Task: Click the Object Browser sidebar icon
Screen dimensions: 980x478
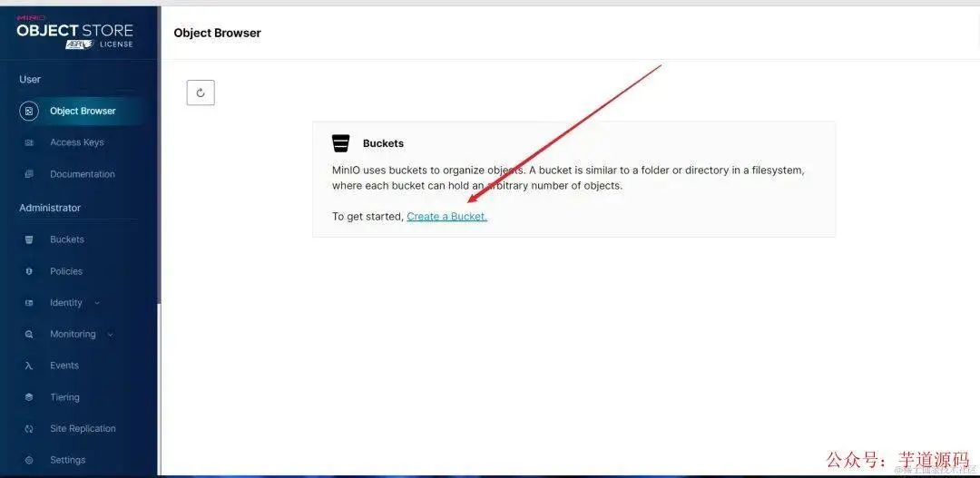Action: coord(29,112)
